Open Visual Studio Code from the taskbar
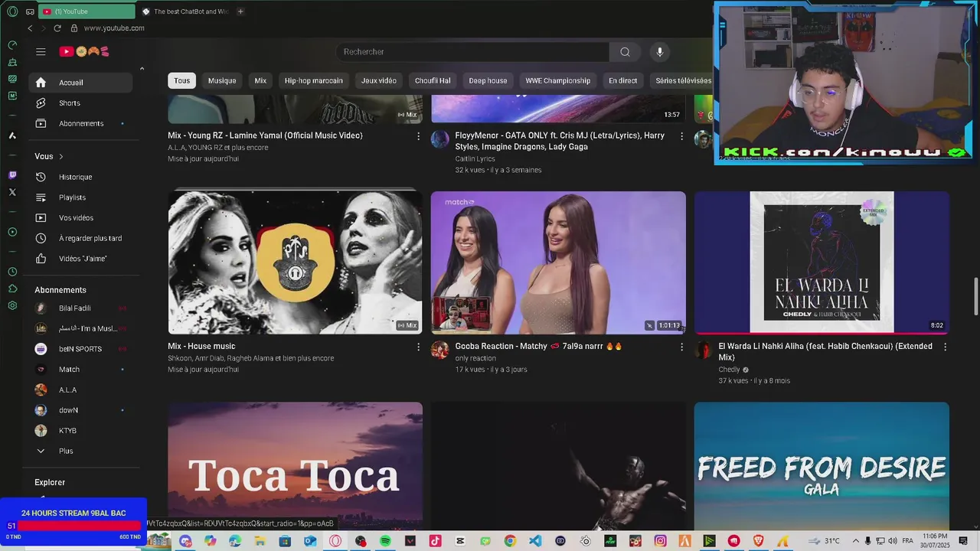Screen dimensions: 980x551 [x=535, y=541]
